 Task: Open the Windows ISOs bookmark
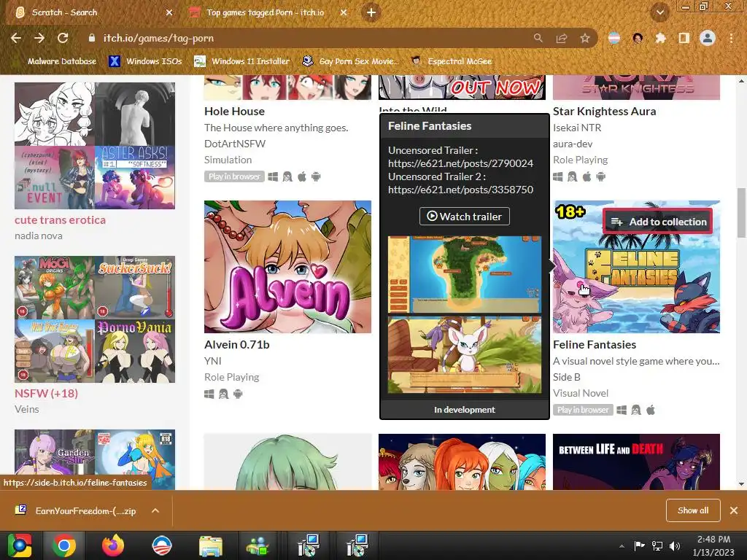tap(146, 61)
